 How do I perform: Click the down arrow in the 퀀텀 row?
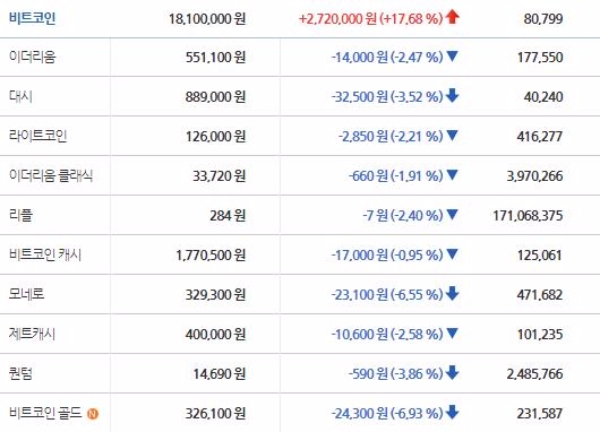(x=453, y=372)
